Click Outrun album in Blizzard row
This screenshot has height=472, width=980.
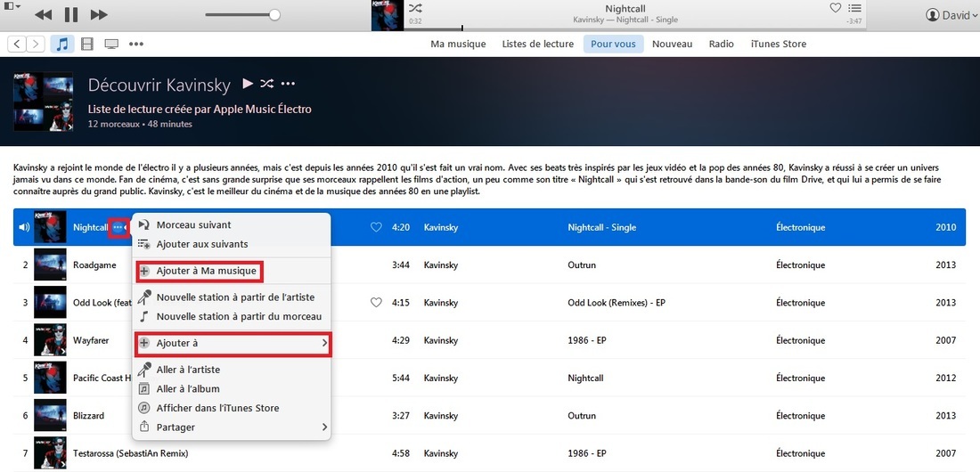point(581,415)
